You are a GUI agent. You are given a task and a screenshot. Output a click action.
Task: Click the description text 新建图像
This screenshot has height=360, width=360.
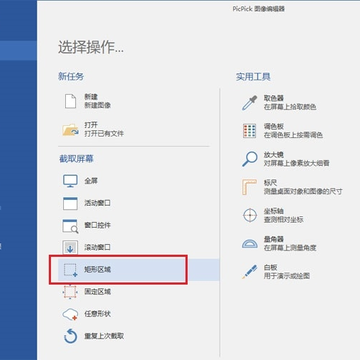[x=97, y=105]
